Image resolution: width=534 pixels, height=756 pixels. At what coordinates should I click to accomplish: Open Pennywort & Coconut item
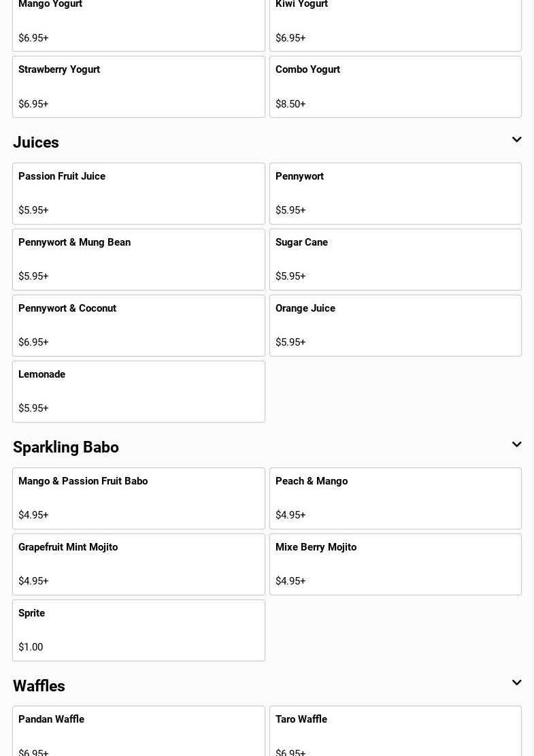point(138,325)
